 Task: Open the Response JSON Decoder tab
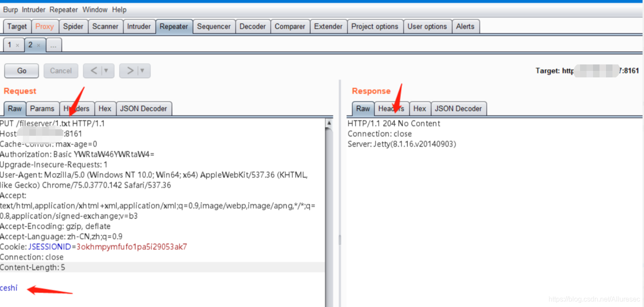tap(458, 109)
